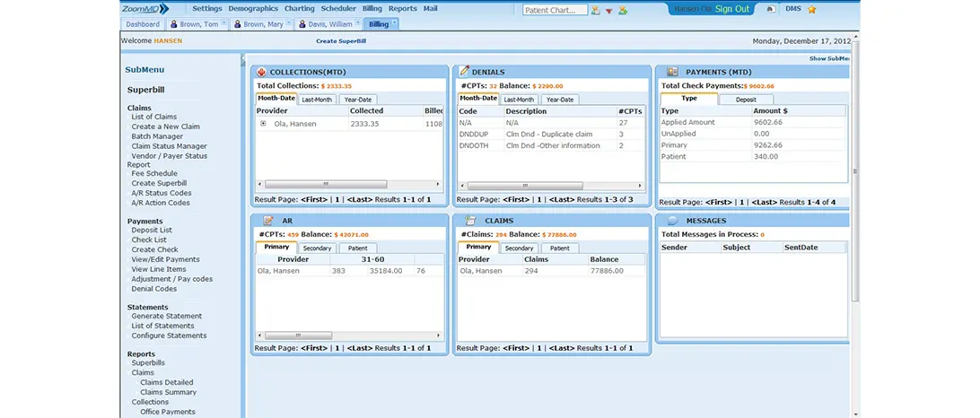Image resolution: width=980 pixels, height=418 pixels.
Task: Open Denial Codes in sidebar
Action: pyautogui.click(x=153, y=289)
